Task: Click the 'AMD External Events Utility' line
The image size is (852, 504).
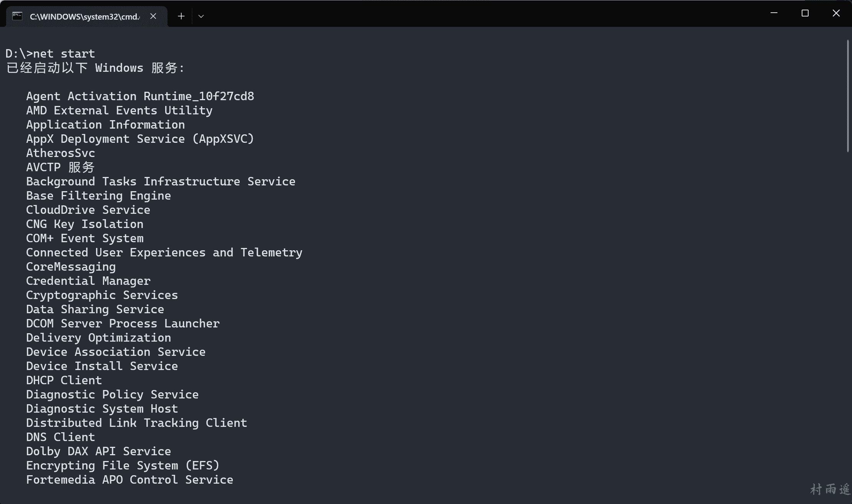Action: [119, 111]
